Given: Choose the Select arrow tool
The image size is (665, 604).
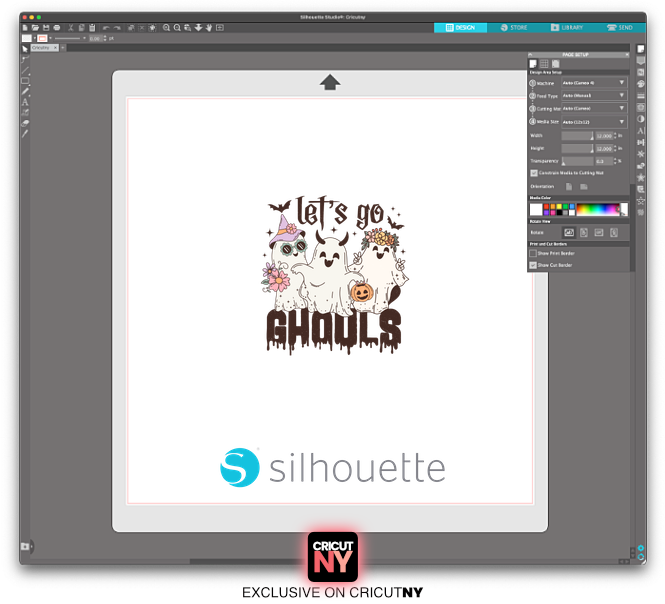Looking at the screenshot, I should [25, 49].
